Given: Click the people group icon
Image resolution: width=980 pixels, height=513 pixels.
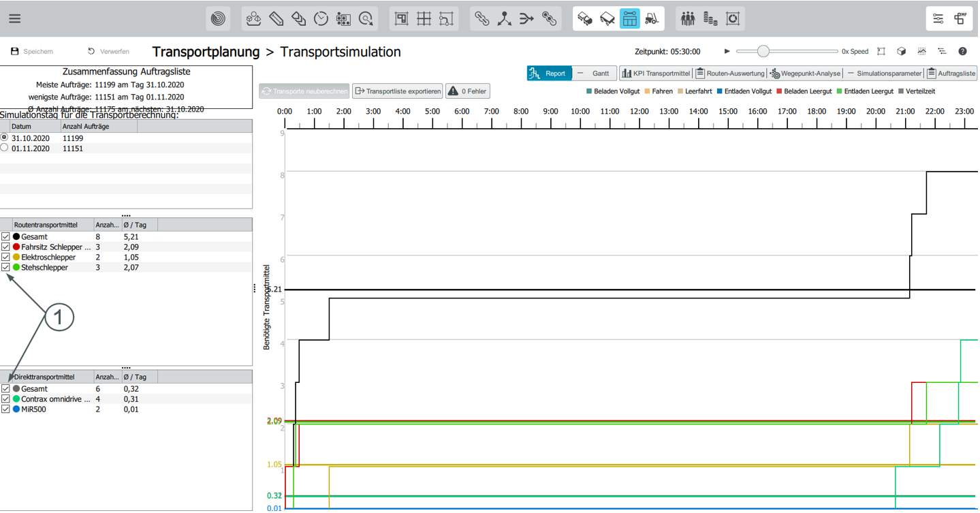Looking at the screenshot, I should 688,18.
